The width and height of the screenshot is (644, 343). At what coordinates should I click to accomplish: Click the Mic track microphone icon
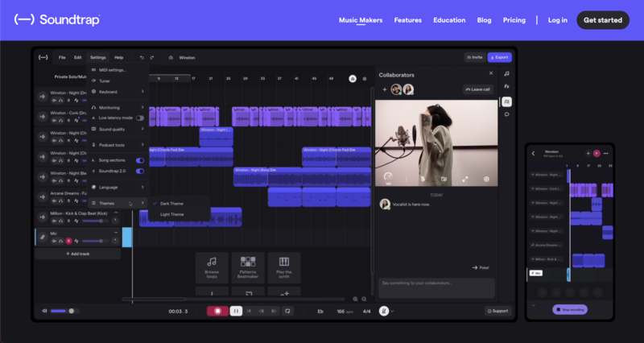point(43,237)
